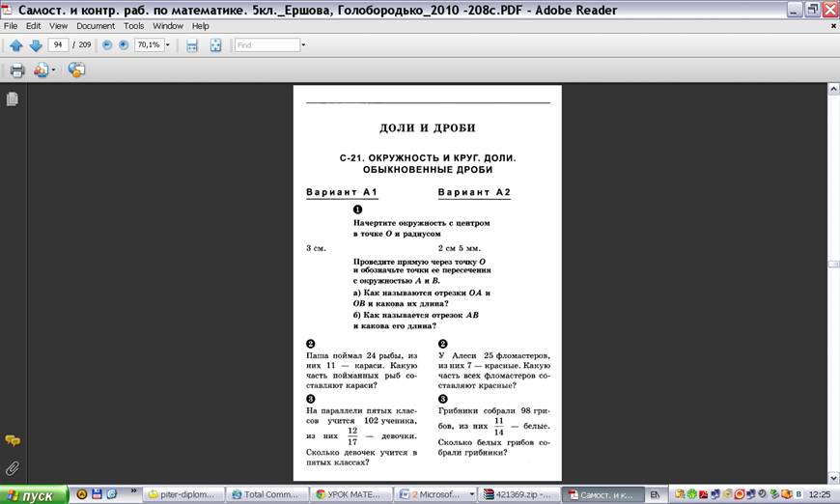Go to previous page with up arrow

click(16, 45)
